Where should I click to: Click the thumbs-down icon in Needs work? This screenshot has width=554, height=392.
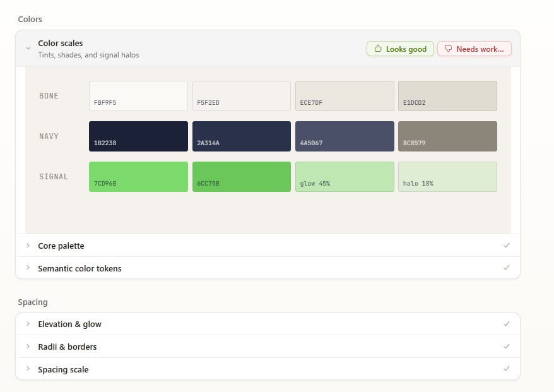pyautogui.click(x=448, y=49)
